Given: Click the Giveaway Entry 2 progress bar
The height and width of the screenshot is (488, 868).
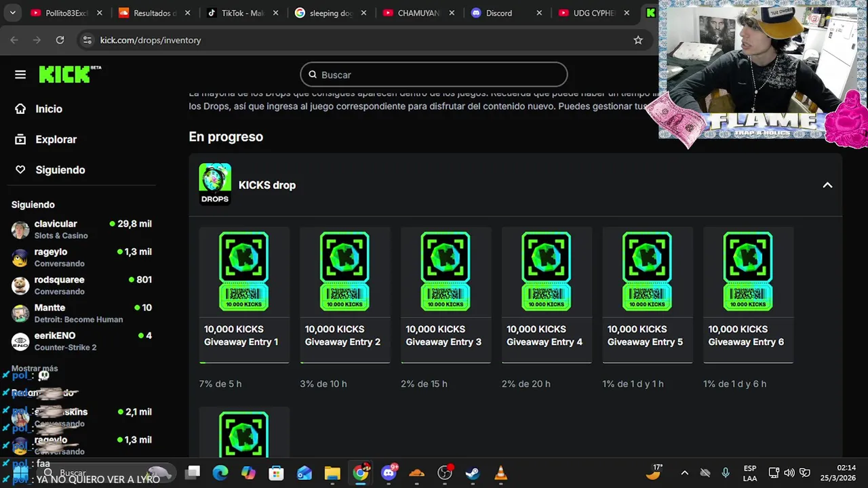Looking at the screenshot, I should pos(345,363).
